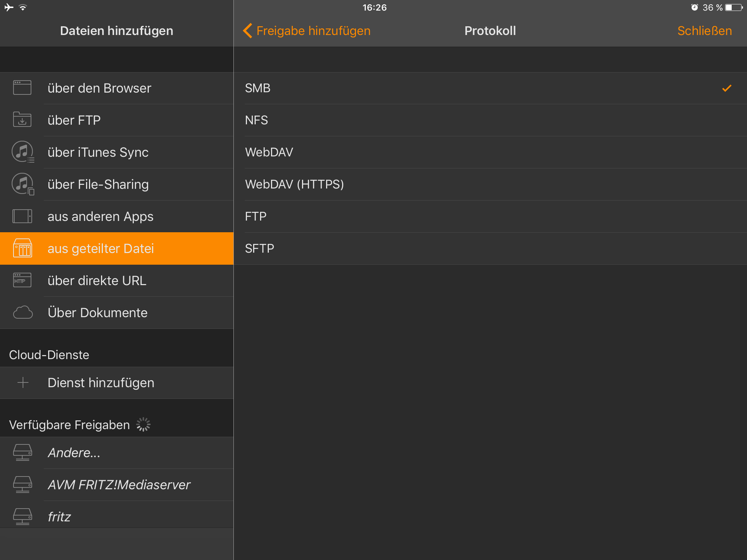
Task: Click the browser window icon in sidebar
Action: [22, 88]
